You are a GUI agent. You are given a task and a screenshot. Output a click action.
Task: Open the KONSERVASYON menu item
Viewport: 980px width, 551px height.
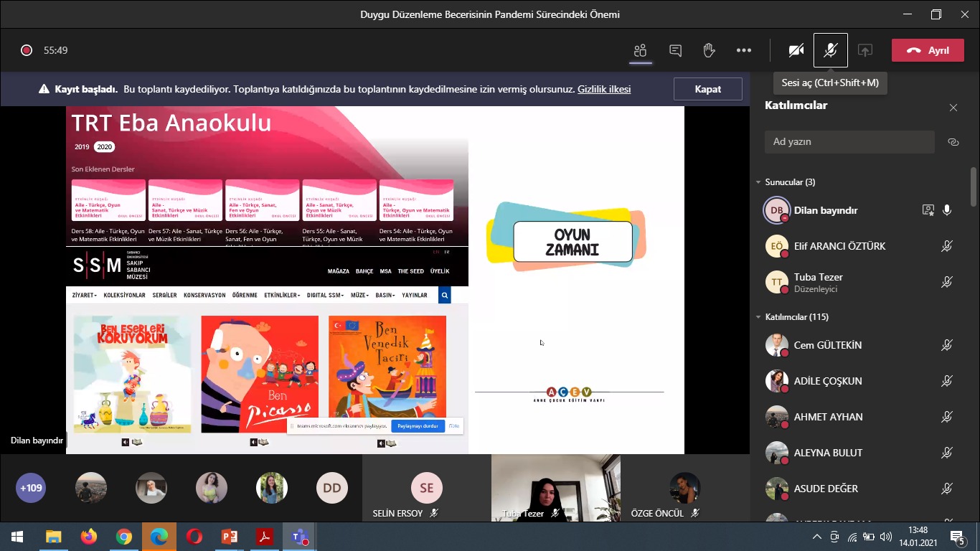point(204,295)
